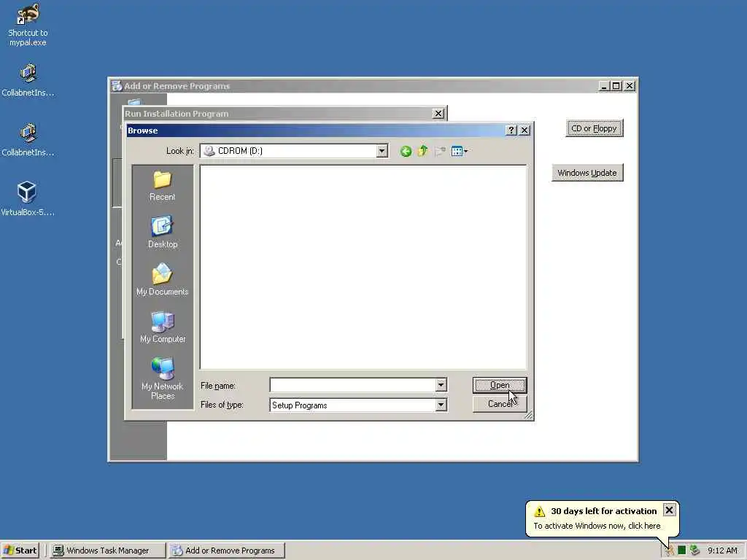Click the activation balloon text
This screenshot has height=560, width=747.
coord(597,526)
